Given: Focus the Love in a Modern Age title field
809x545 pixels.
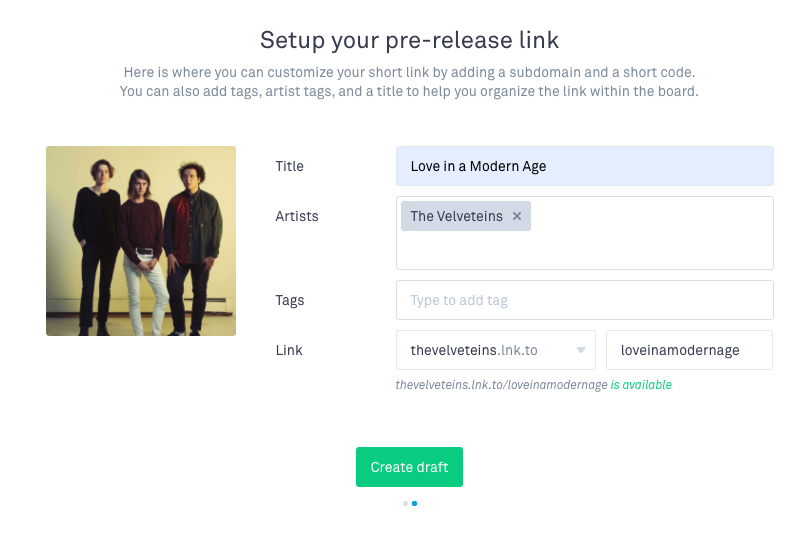Looking at the screenshot, I should [585, 166].
